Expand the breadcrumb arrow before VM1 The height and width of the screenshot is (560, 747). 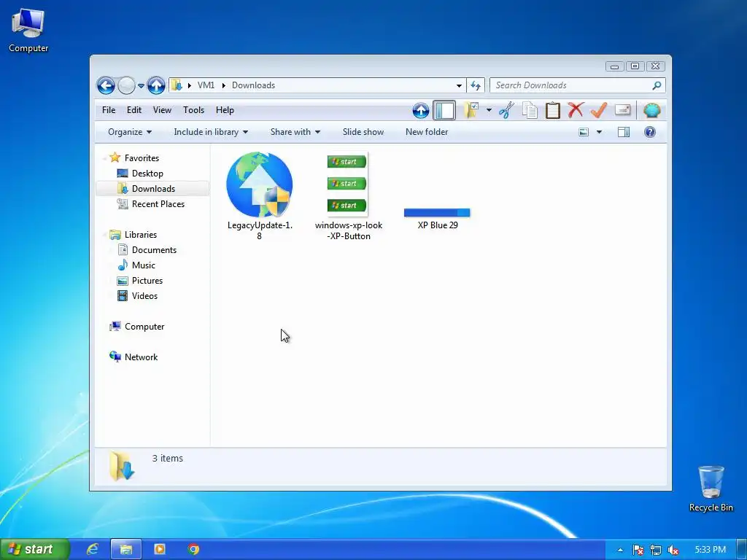pyautogui.click(x=190, y=86)
